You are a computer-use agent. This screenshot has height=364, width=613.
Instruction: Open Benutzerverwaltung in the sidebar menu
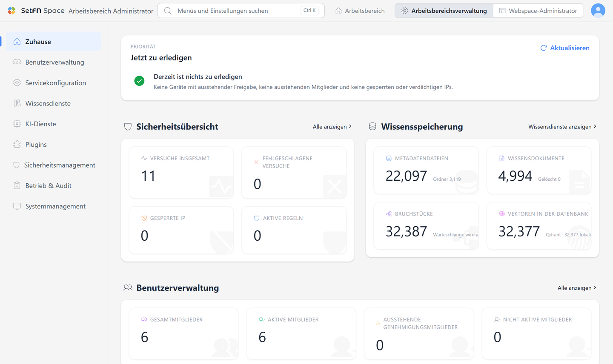coord(54,62)
